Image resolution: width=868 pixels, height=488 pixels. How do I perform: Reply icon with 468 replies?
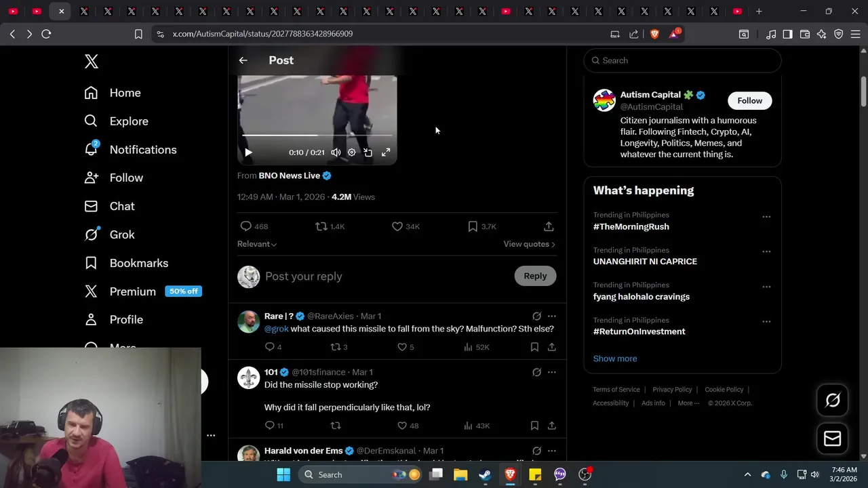(x=254, y=226)
